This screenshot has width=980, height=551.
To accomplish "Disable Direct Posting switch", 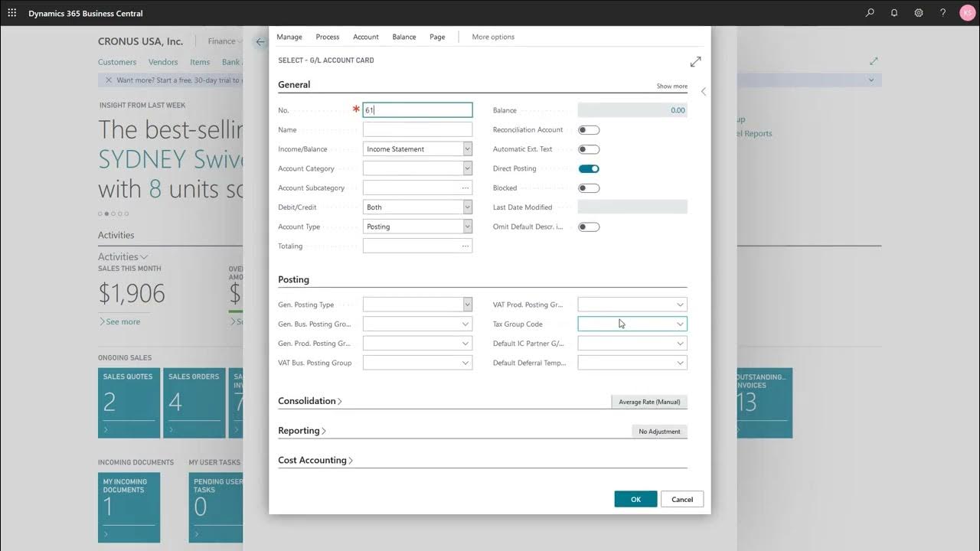I will [589, 168].
